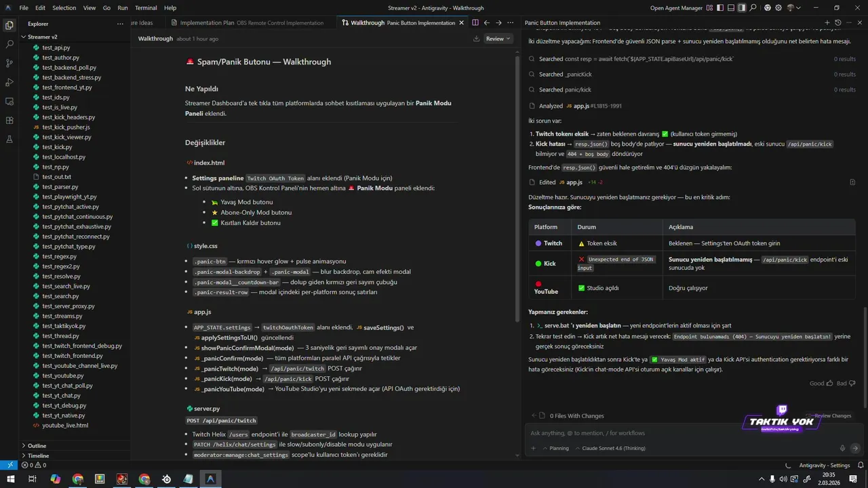Open the Selection menu
The height and width of the screenshot is (488, 868).
click(64, 8)
